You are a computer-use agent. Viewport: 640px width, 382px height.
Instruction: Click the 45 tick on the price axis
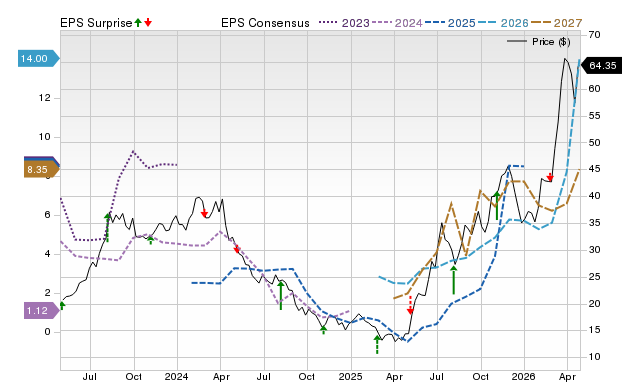click(x=594, y=169)
